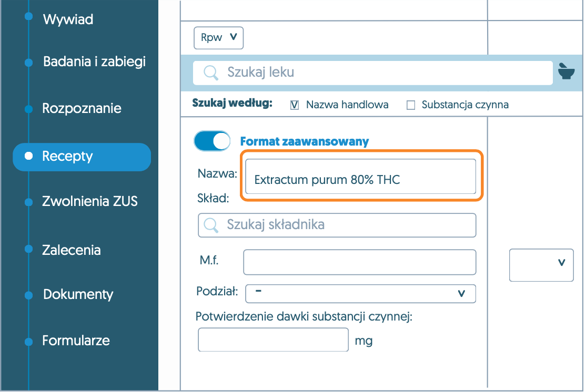Switch to Formularze in the sidebar
Screen dimensions: 586x392
[76, 341]
